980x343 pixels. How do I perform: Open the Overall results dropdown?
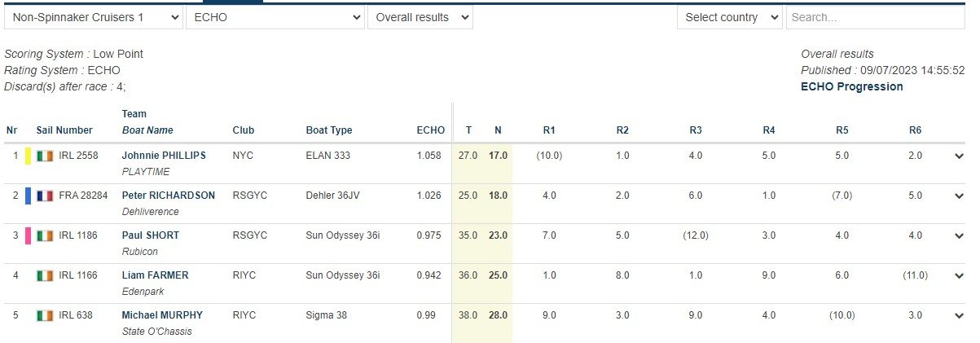pyautogui.click(x=420, y=17)
